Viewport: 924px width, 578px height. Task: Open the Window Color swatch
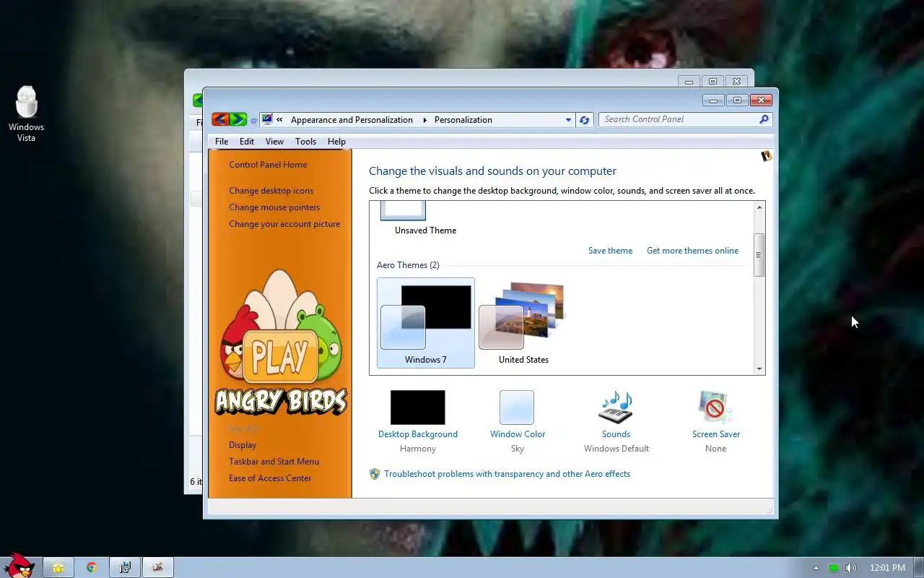[x=517, y=407]
